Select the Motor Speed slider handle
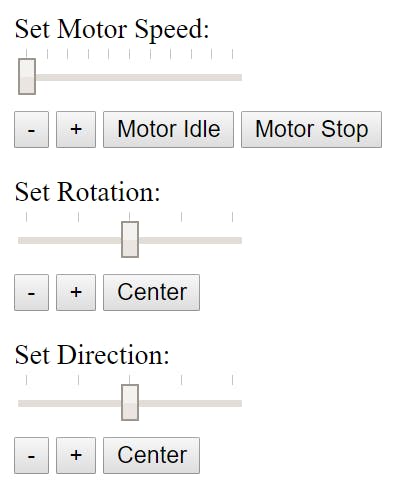The height and width of the screenshot is (498, 395). point(27,77)
